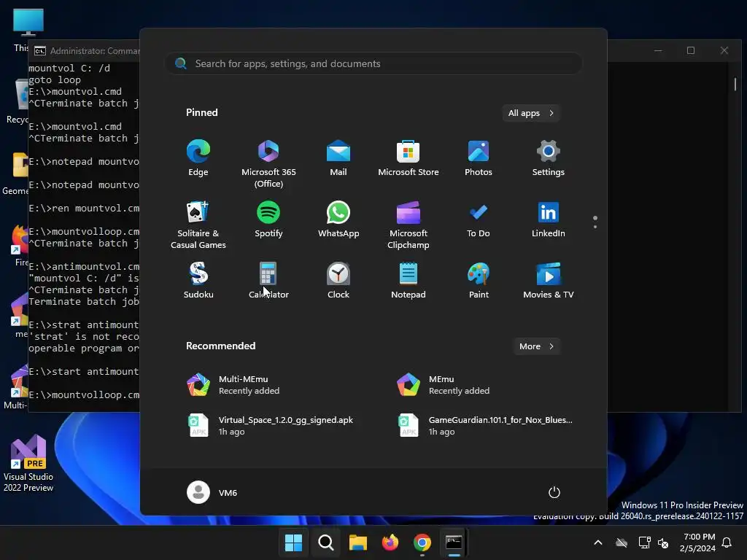The image size is (747, 560).
Task: Click the Windows Start taskbar button
Action: click(293, 542)
